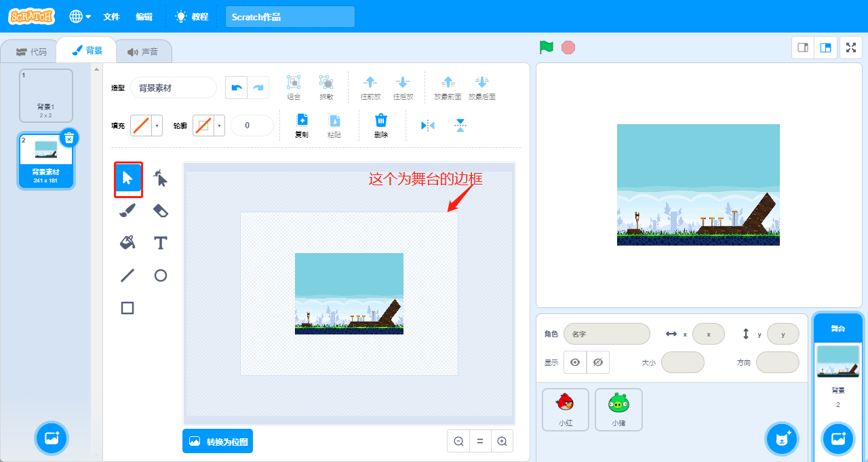The image size is (868, 462).
Task: Click the sprite 名字 name field
Action: coord(606,334)
